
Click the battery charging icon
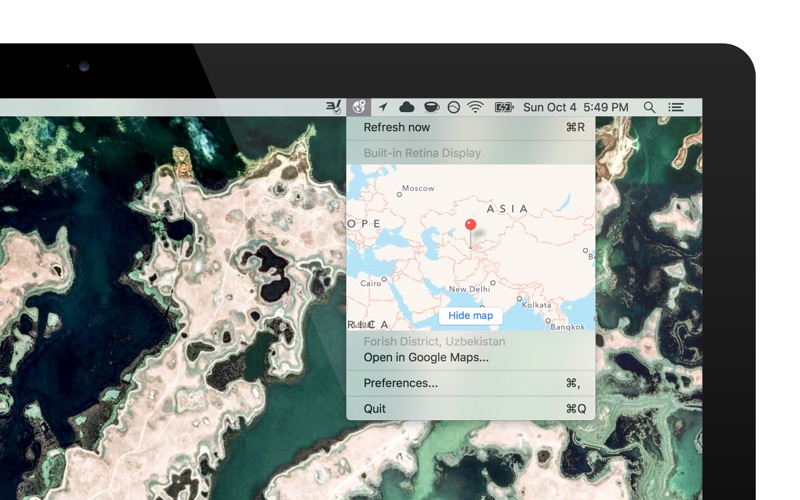[504, 107]
